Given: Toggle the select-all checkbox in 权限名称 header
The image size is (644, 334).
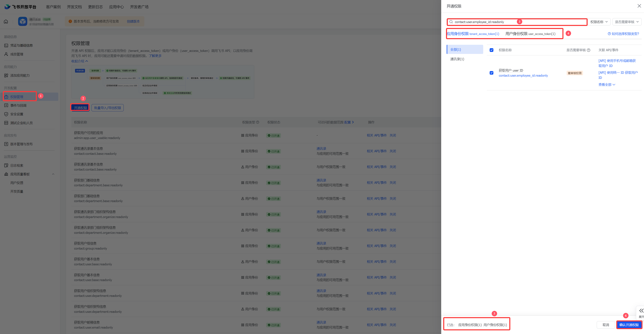Looking at the screenshot, I should tap(492, 50).
